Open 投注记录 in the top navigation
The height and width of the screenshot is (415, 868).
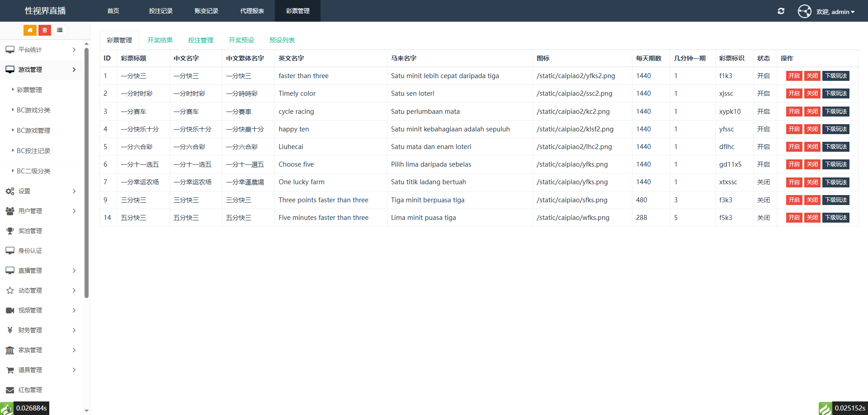pos(161,11)
